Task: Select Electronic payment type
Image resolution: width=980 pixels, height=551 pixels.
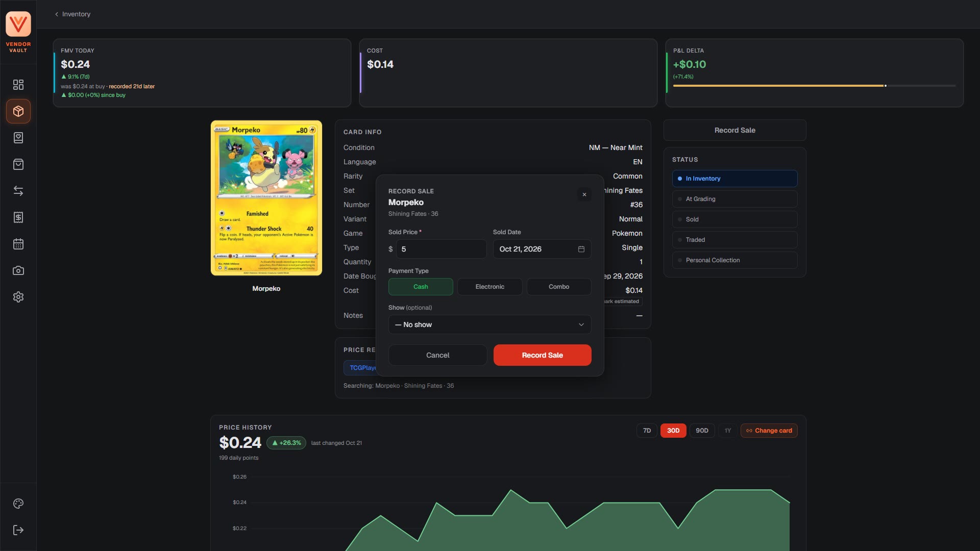Action: tap(490, 287)
